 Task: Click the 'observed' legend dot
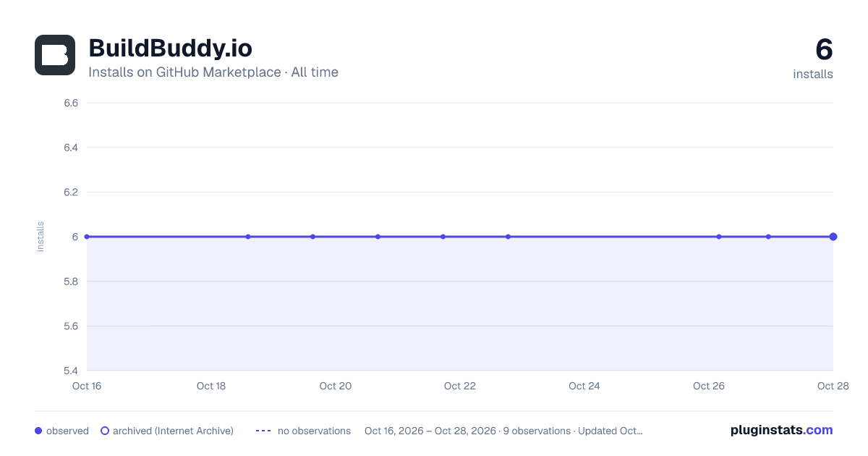pyautogui.click(x=38, y=431)
